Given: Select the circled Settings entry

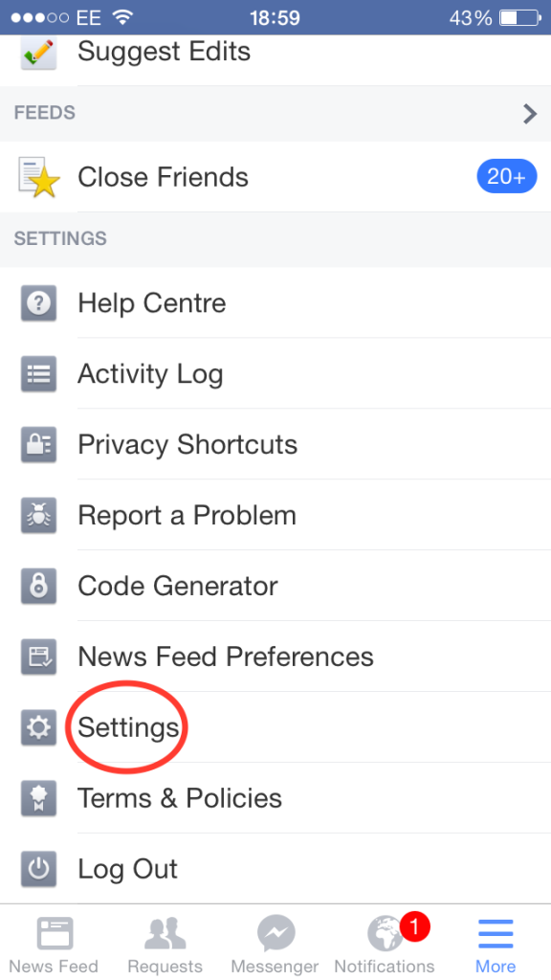Looking at the screenshot, I should 127,727.
